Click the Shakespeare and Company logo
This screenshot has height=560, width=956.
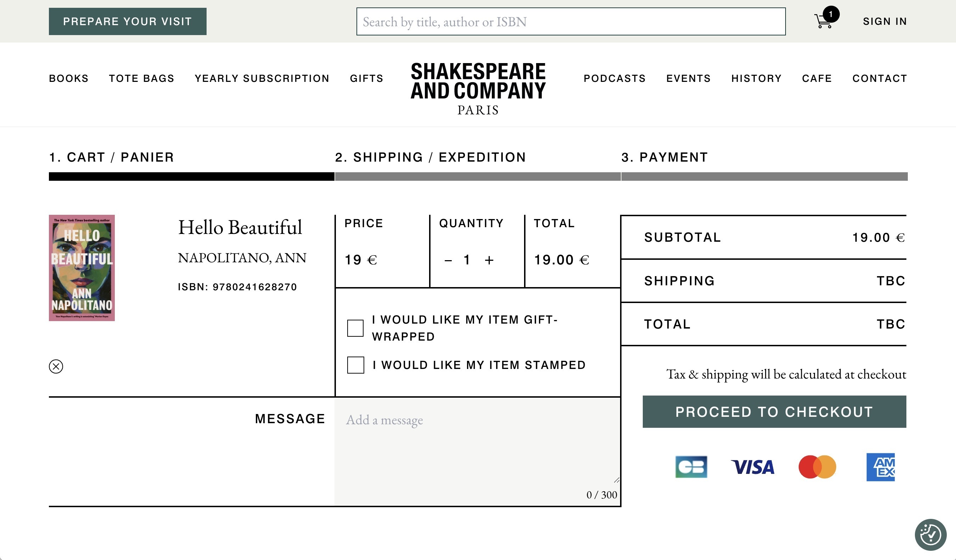(478, 89)
